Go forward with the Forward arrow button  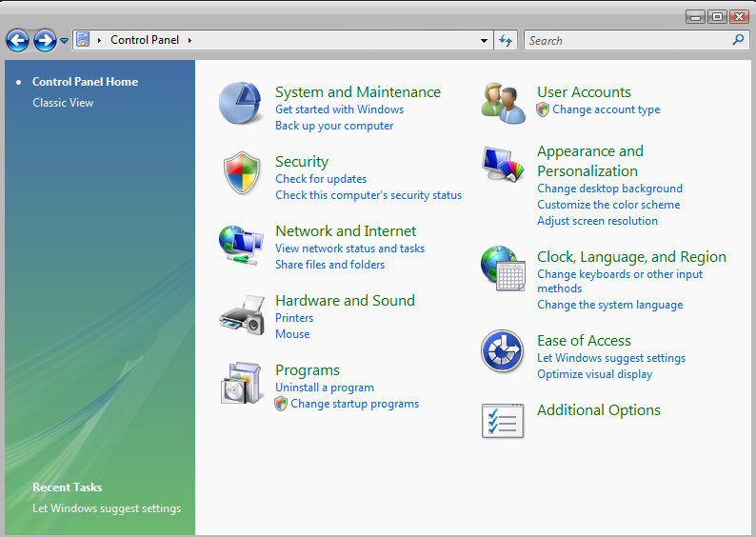46,41
